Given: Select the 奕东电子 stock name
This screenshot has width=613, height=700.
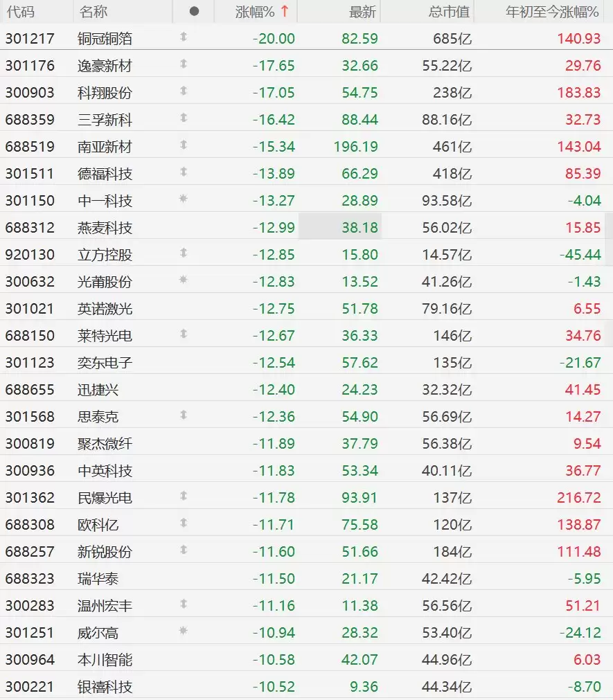Looking at the screenshot, I should 105,363.
